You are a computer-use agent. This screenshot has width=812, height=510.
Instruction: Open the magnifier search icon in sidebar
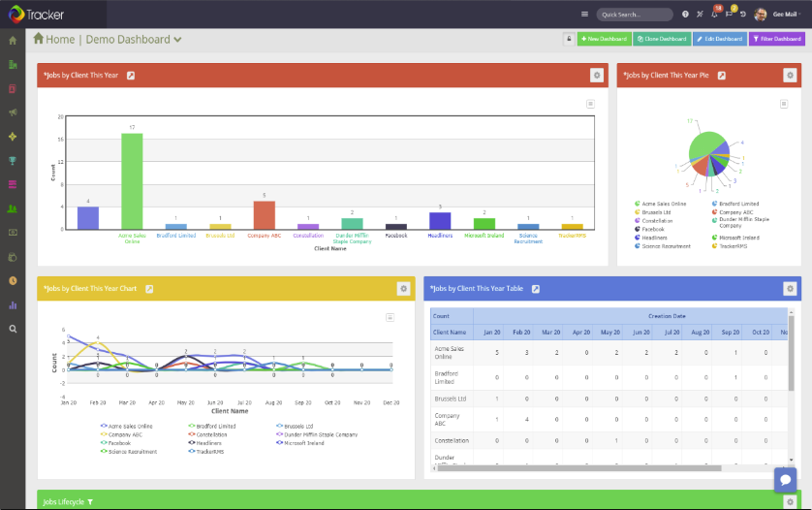coord(13,329)
